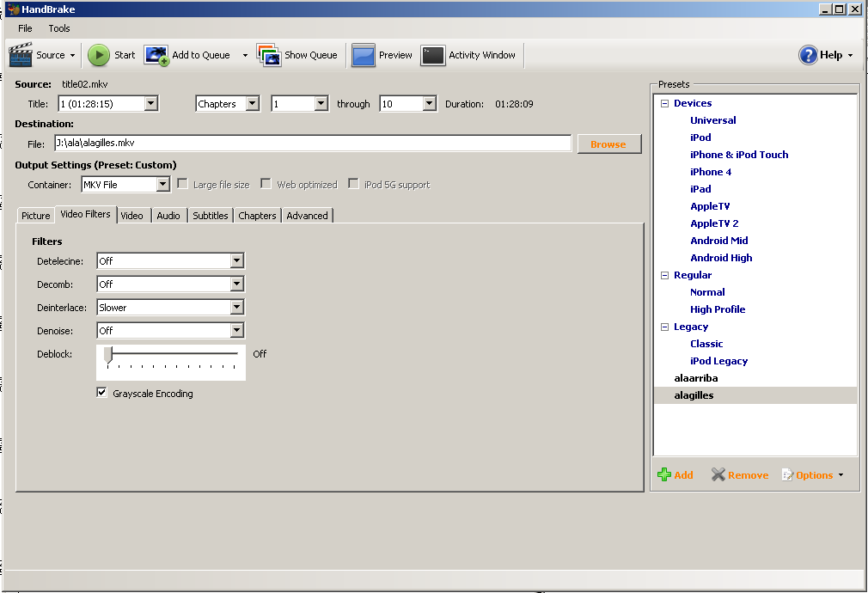
Task: Click the Source clapperboard icon
Action: [21, 55]
